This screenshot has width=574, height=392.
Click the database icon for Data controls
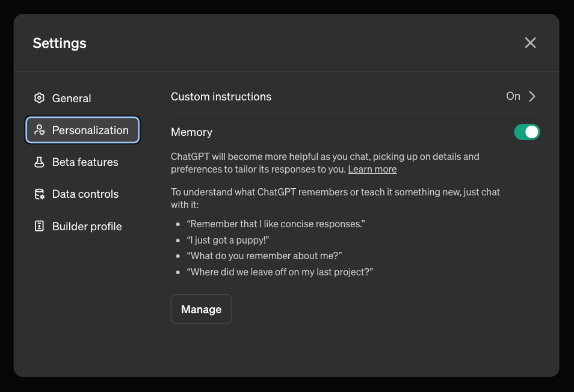click(40, 194)
